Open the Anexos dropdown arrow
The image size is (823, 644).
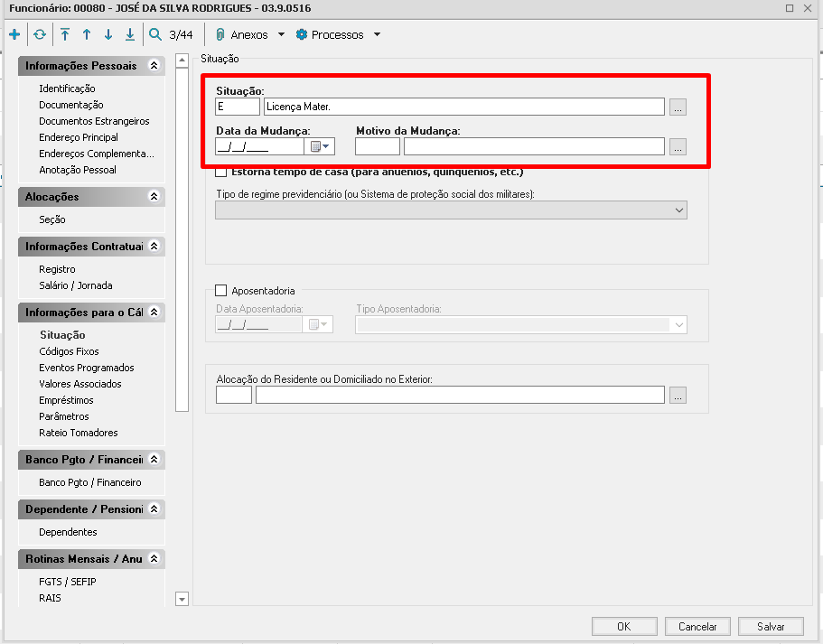pos(281,34)
